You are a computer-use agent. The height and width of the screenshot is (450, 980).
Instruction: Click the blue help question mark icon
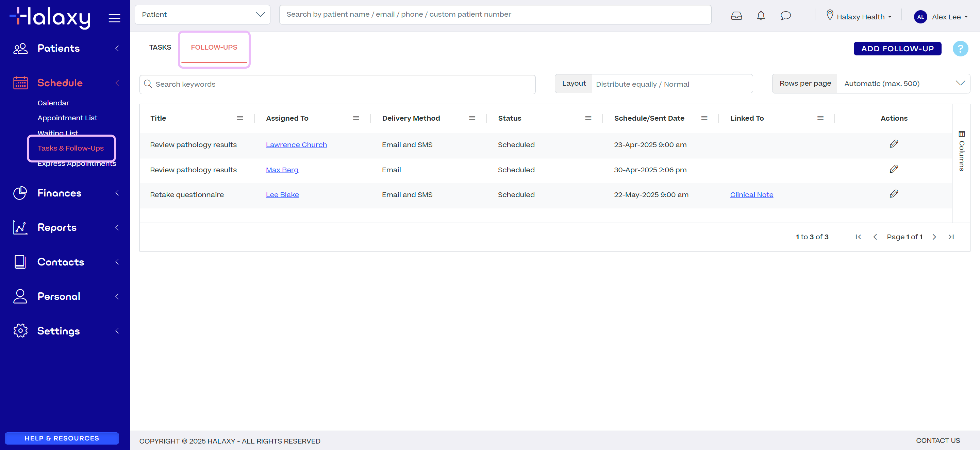[x=960, y=49]
